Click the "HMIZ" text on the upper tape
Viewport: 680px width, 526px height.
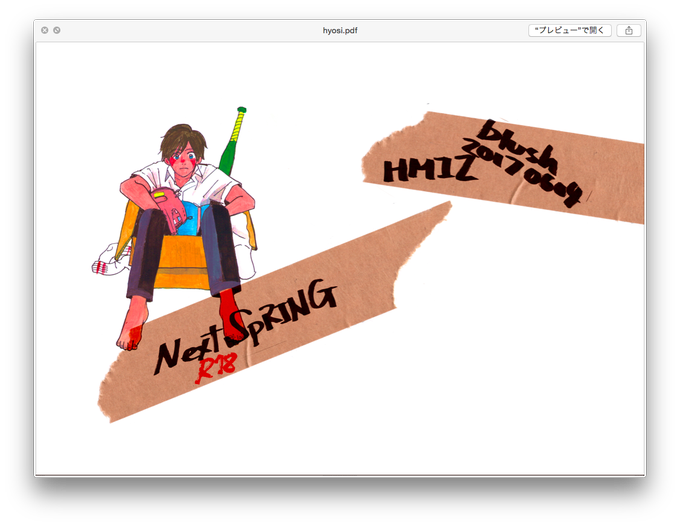click(x=428, y=169)
